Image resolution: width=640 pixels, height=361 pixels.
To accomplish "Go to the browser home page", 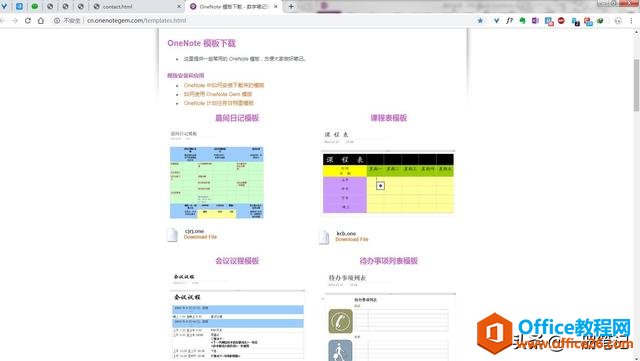I will [x=41, y=20].
